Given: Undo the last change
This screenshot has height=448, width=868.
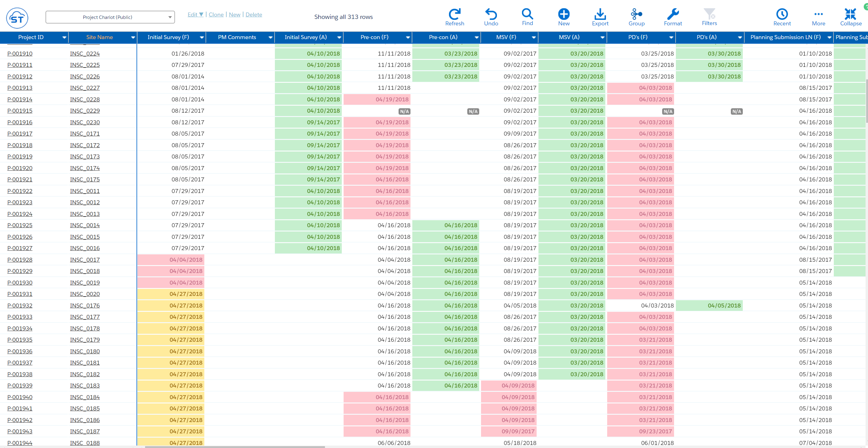Looking at the screenshot, I should tap(491, 17).
